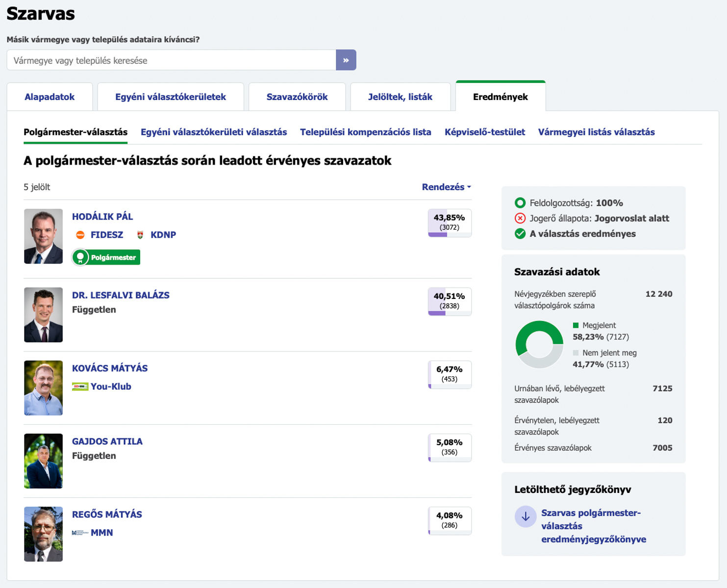
Task: Click the red X Jogerő status icon
Action: click(520, 219)
